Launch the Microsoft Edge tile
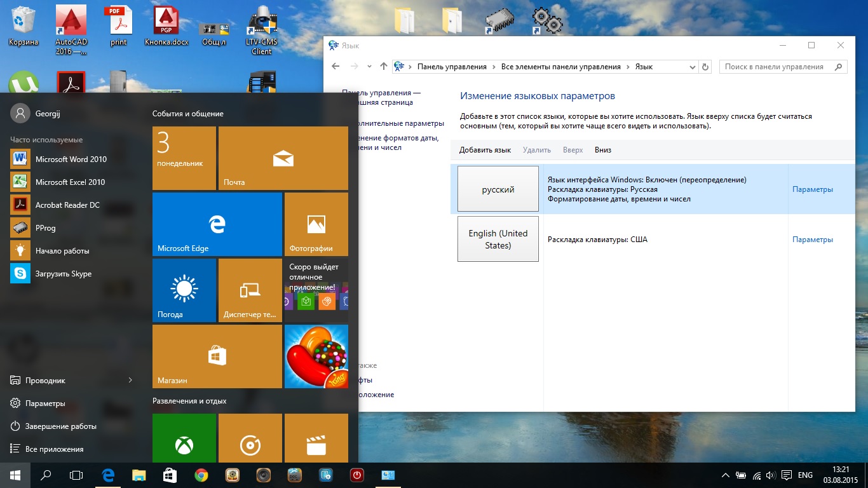Image resolution: width=868 pixels, height=488 pixels. pos(217,224)
